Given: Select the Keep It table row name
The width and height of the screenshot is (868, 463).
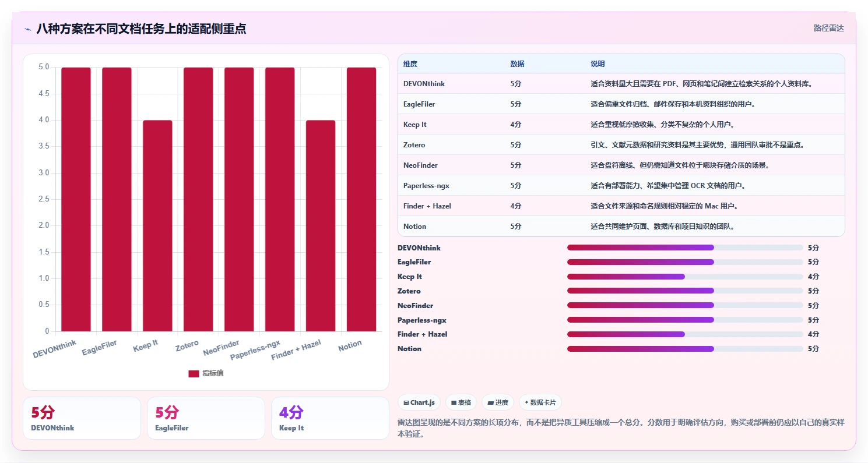Looking at the screenshot, I should [415, 125].
